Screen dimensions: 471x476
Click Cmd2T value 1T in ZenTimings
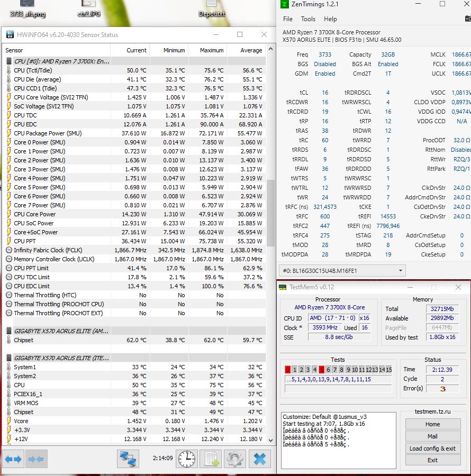click(x=388, y=74)
